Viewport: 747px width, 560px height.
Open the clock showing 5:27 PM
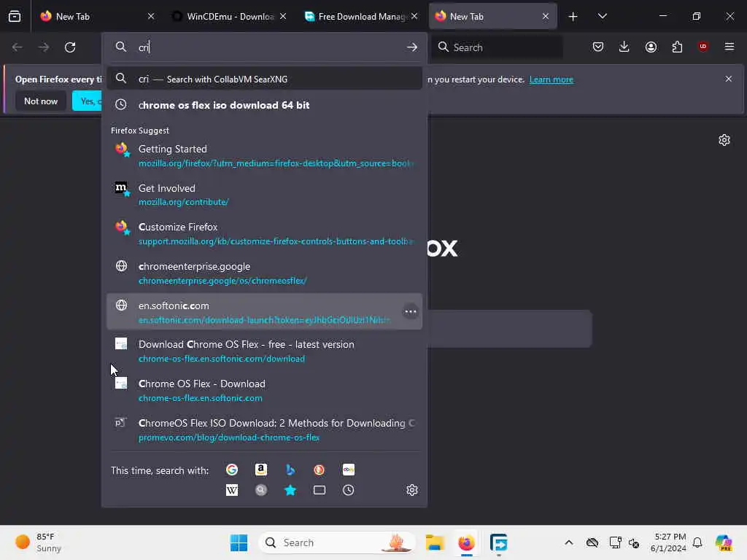click(x=668, y=542)
